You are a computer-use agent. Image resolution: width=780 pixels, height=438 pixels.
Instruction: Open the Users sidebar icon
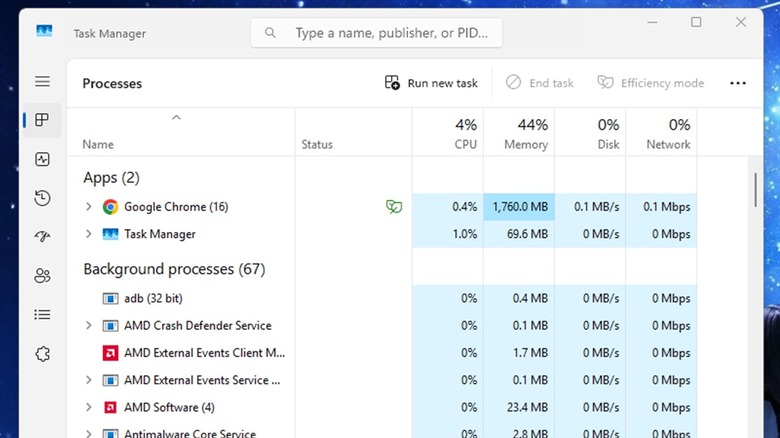tap(42, 275)
